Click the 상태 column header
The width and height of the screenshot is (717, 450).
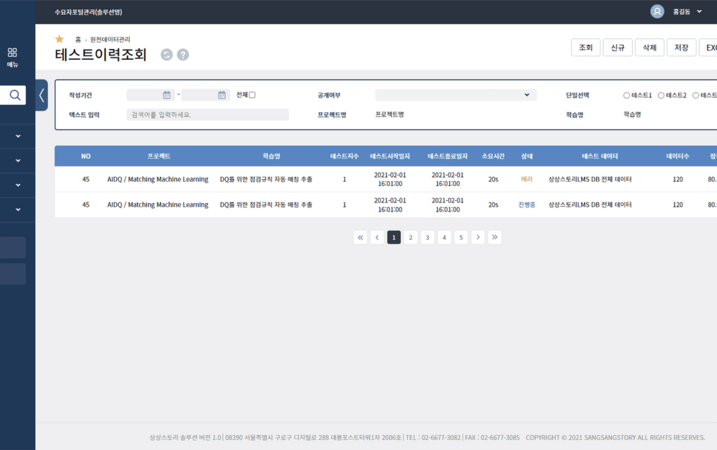(527, 156)
